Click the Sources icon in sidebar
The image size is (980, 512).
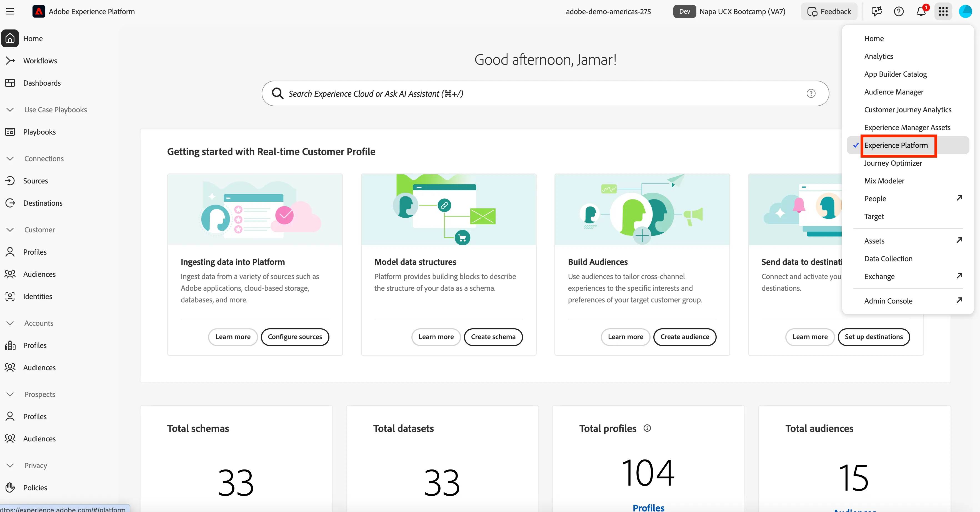[x=10, y=180]
